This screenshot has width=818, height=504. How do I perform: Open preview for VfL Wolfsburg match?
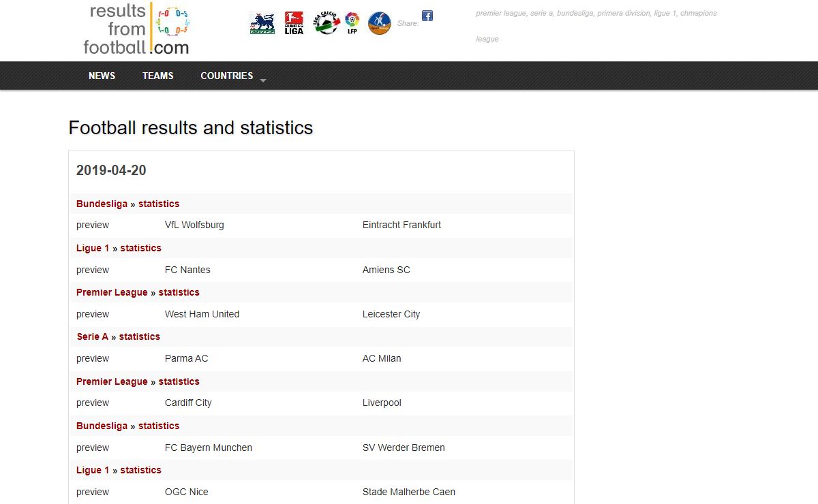[93, 225]
